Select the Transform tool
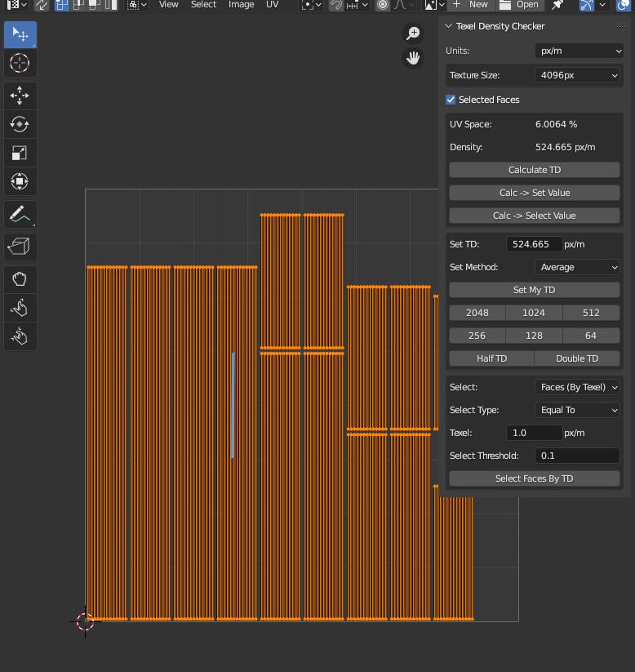 coord(20,181)
